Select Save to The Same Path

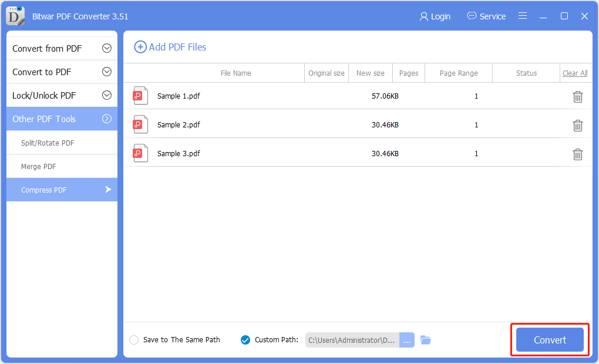click(x=134, y=339)
